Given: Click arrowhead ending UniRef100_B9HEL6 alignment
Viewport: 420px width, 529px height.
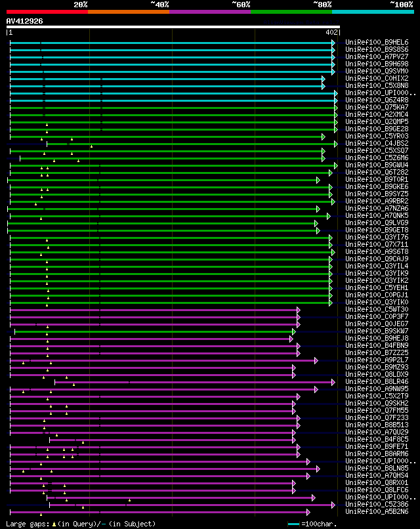Looking at the screenshot, I should 333,43.
